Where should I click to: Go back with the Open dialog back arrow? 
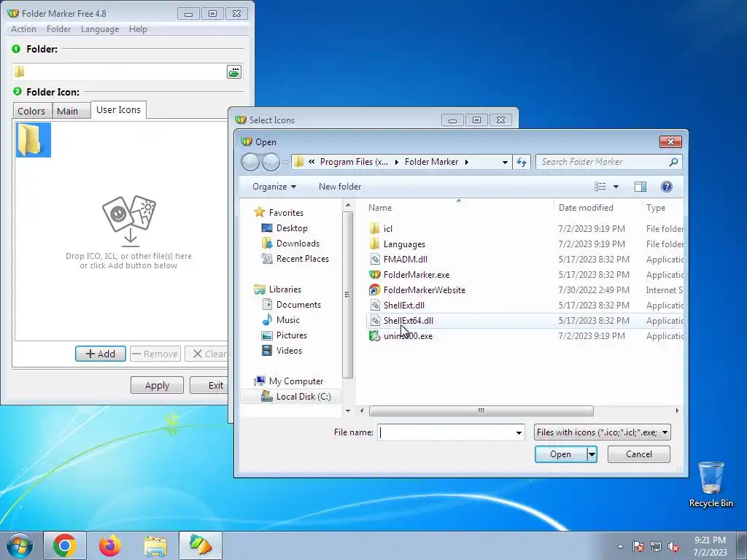click(250, 163)
